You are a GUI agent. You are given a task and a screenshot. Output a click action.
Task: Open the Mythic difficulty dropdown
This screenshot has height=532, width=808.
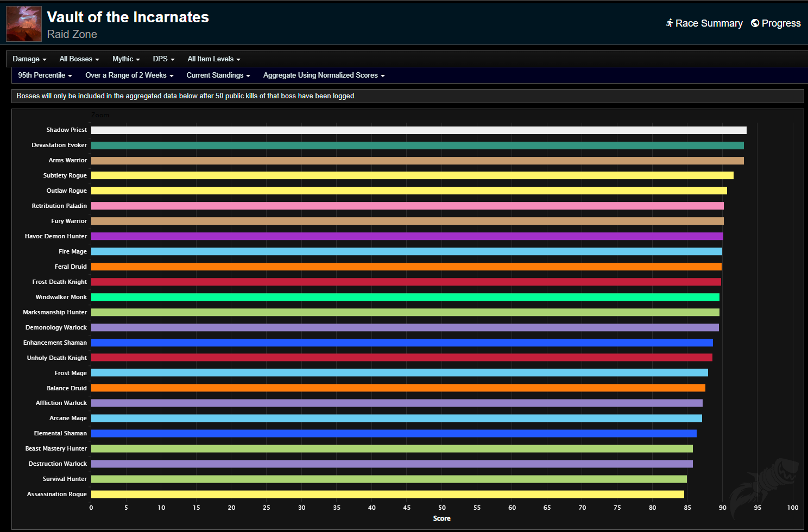(x=125, y=59)
